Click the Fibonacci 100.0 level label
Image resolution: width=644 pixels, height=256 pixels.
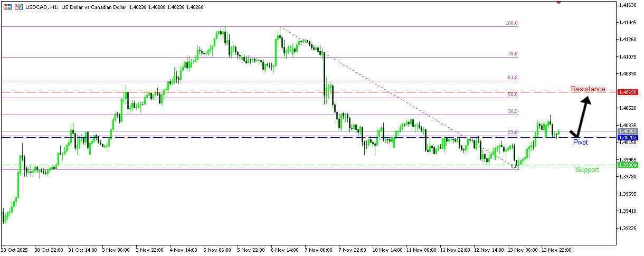pos(512,23)
